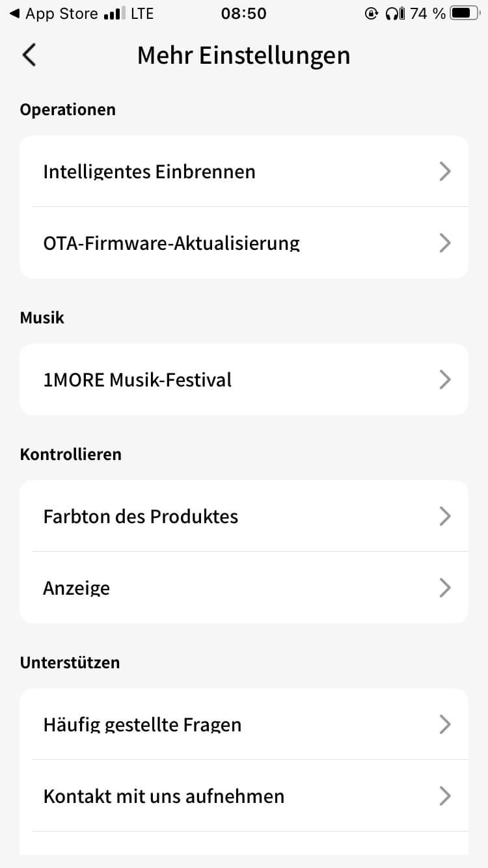
Task: Expand chevron next to Intelligentes Einbrennen
Action: (x=445, y=172)
